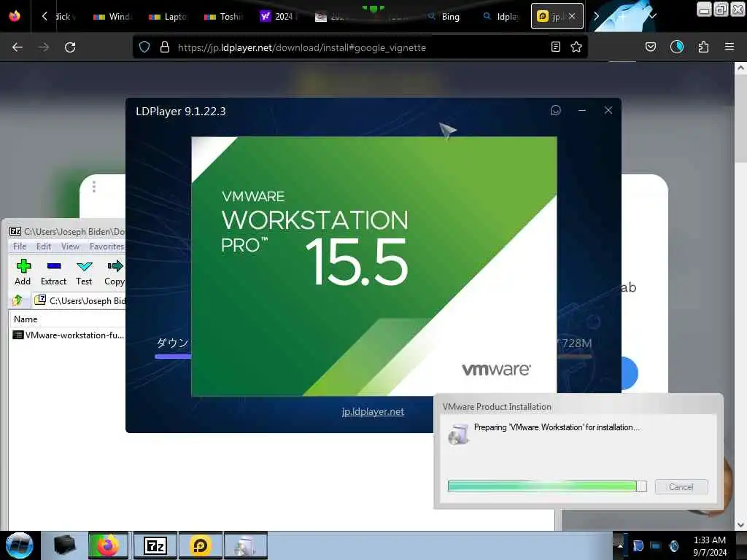
Task: Open the black folder taskbar icon
Action: [x=65, y=545]
